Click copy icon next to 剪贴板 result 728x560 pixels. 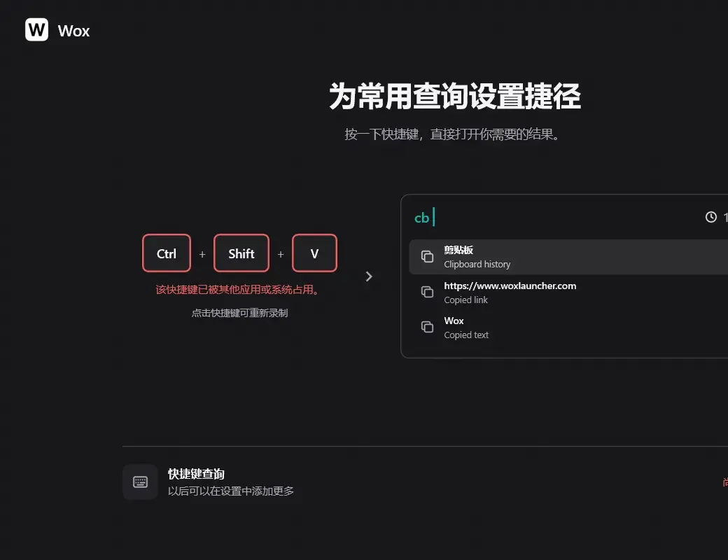click(x=427, y=256)
